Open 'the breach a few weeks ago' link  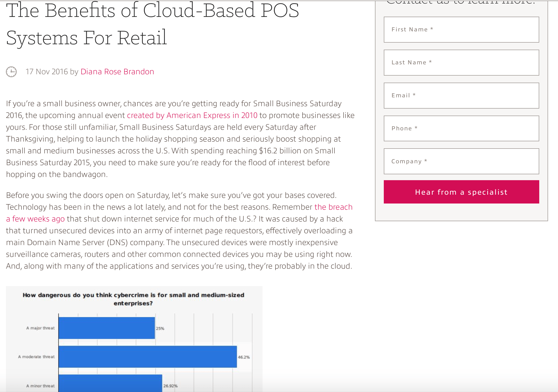[333, 207]
